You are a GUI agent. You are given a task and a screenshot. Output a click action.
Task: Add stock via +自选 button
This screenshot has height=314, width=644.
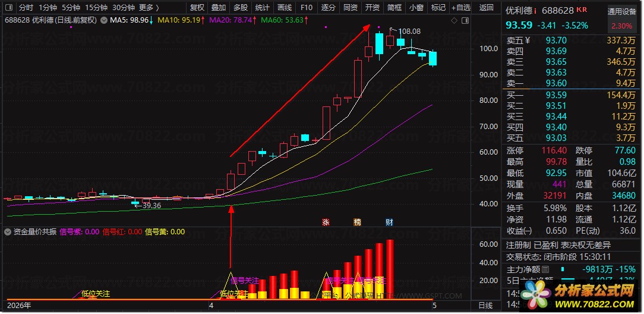point(461,7)
